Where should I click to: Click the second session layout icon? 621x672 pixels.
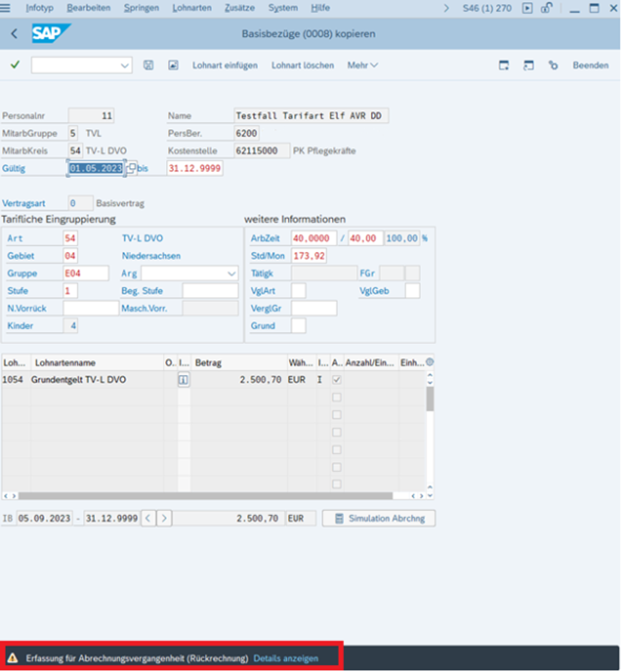pyautogui.click(x=528, y=65)
